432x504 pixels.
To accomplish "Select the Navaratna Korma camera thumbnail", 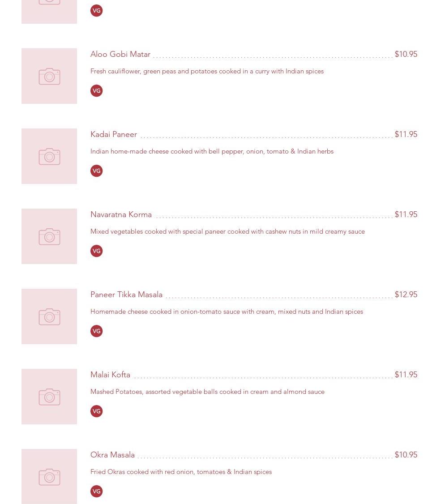I will (x=49, y=236).
